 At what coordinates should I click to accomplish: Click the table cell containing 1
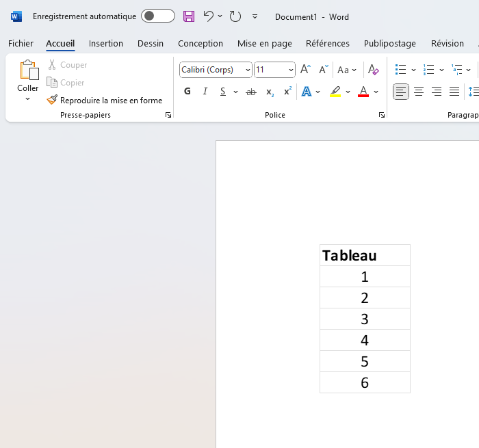coord(365,276)
